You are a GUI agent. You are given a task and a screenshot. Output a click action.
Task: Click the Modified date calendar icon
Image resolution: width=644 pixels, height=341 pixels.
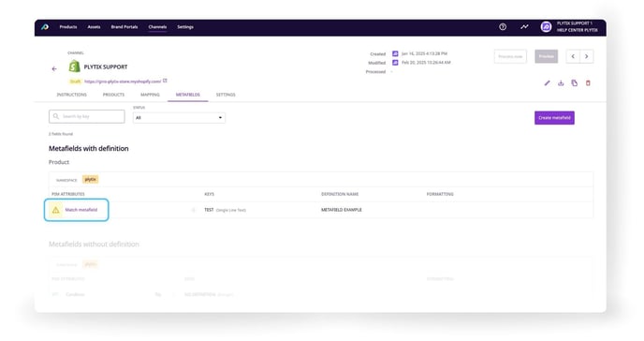pyautogui.click(x=395, y=63)
